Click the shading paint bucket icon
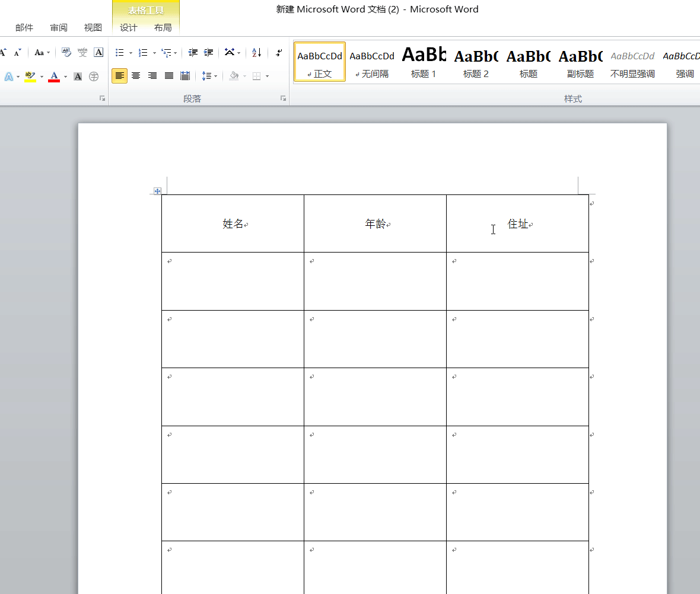 pyautogui.click(x=234, y=76)
